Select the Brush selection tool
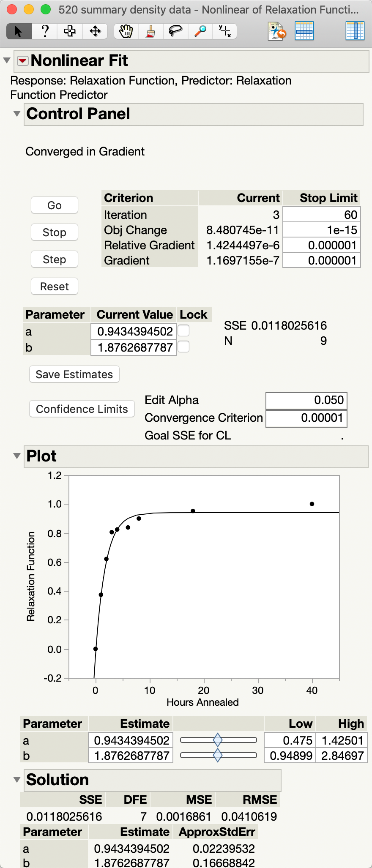 pyautogui.click(x=150, y=31)
